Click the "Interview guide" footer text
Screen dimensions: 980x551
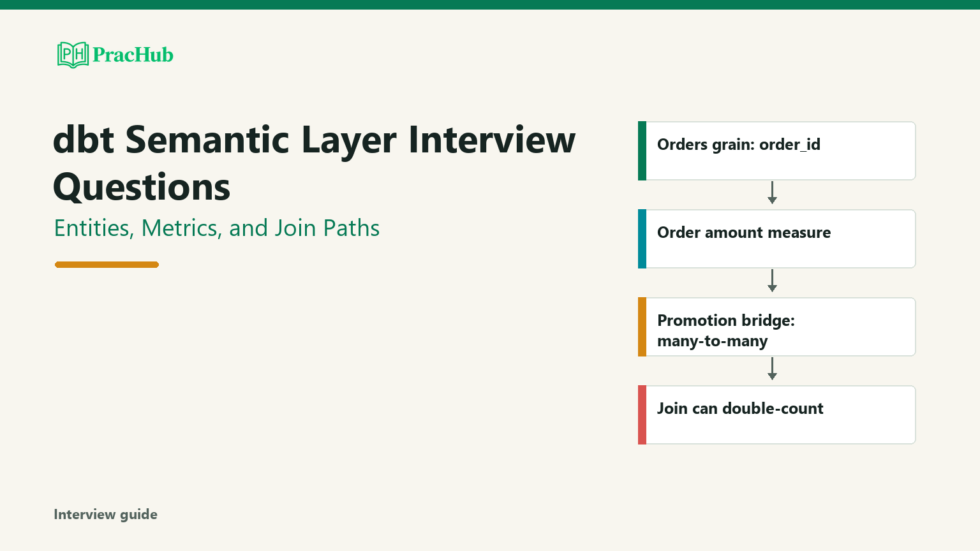[x=105, y=515]
